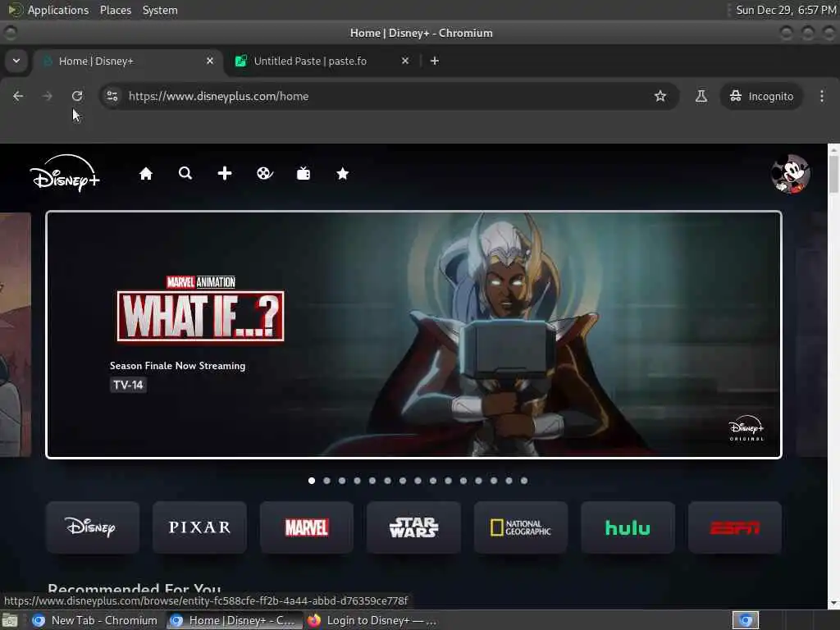Screen dimensions: 840x630
Task: Close the Home | Disney+ tab
Action: 210,61
